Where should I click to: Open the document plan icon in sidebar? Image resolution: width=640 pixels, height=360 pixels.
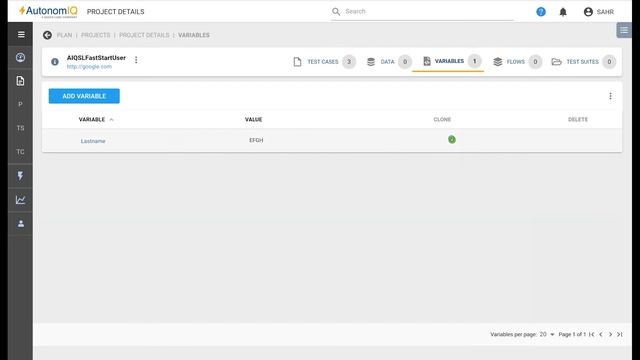tap(20, 81)
